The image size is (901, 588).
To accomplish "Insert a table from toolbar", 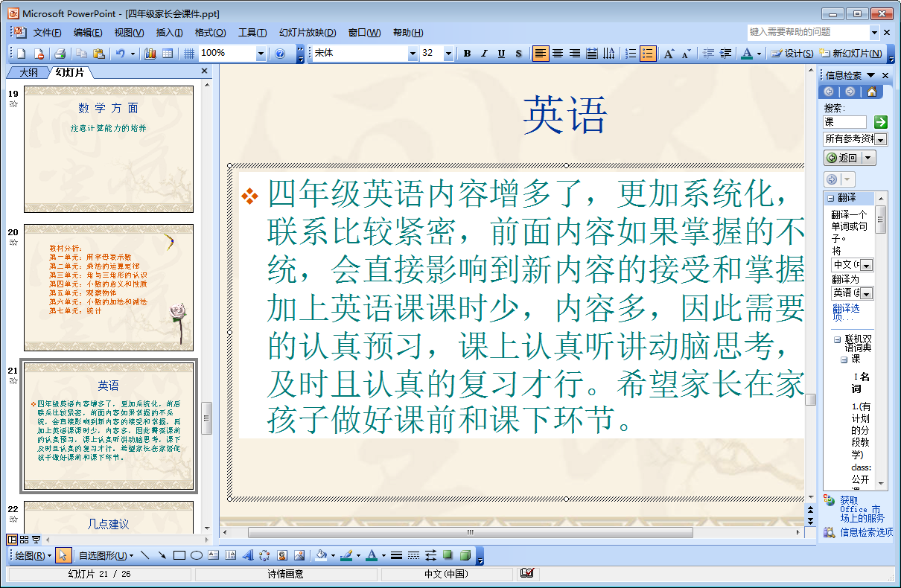I will [x=168, y=54].
